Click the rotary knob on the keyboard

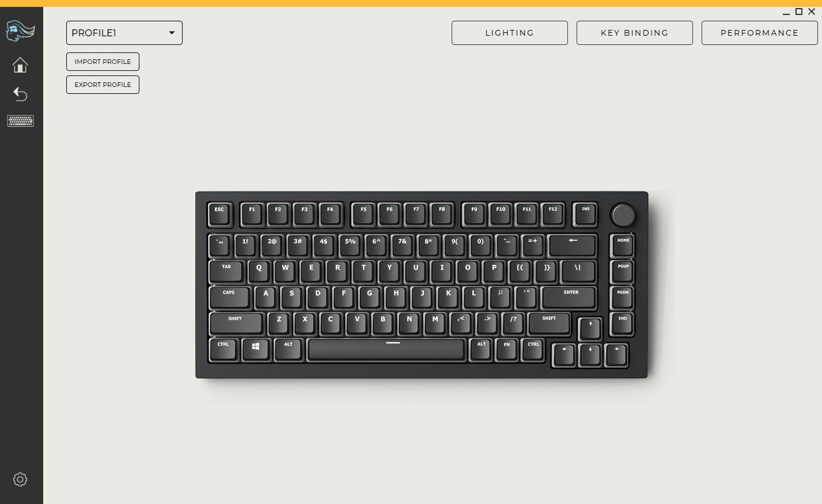(x=623, y=215)
